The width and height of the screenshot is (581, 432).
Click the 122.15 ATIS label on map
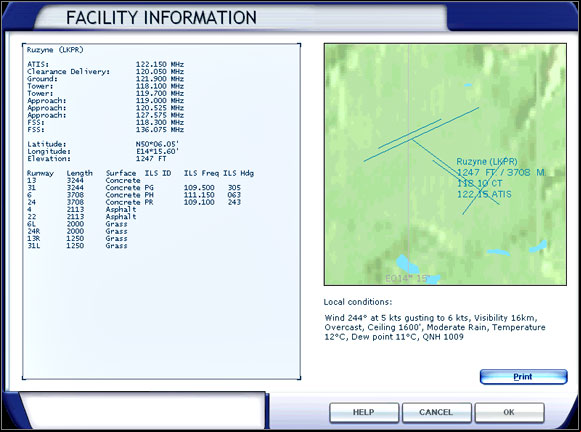[484, 194]
